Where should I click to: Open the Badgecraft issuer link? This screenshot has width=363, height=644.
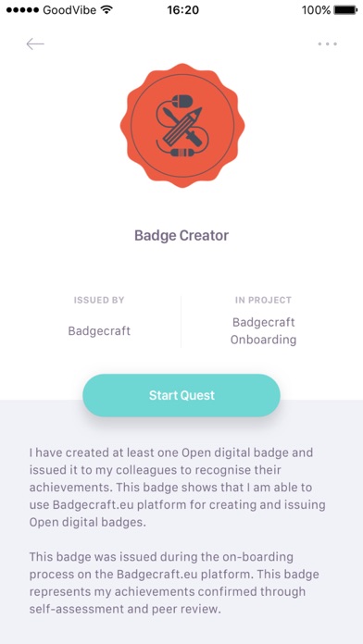coord(99,331)
